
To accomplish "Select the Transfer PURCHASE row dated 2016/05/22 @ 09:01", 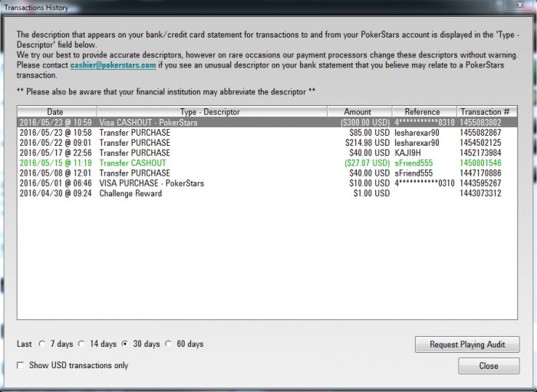I will [267, 143].
